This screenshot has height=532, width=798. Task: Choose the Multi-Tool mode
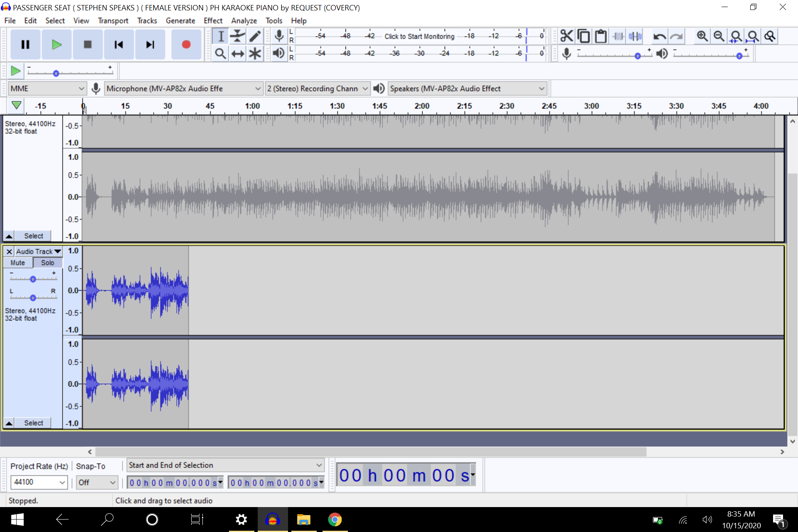pyautogui.click(x=255, y=53)
